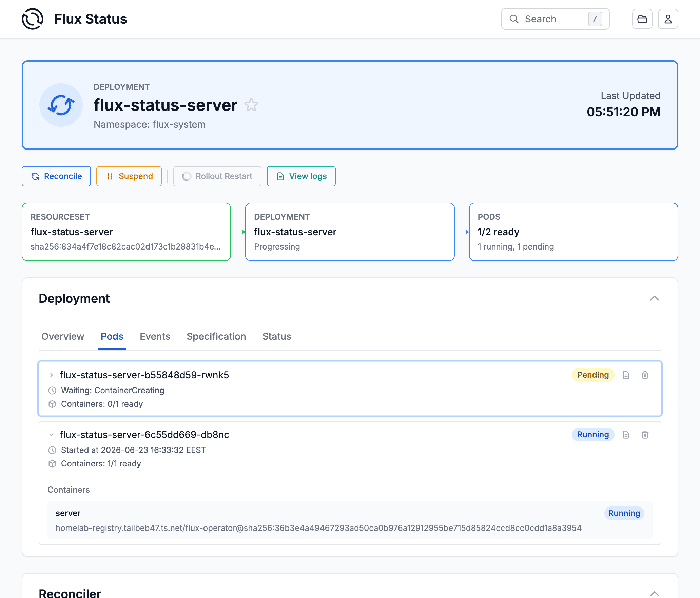
Task: Click the Flux Status logo icon
Action: pos(33,19)
